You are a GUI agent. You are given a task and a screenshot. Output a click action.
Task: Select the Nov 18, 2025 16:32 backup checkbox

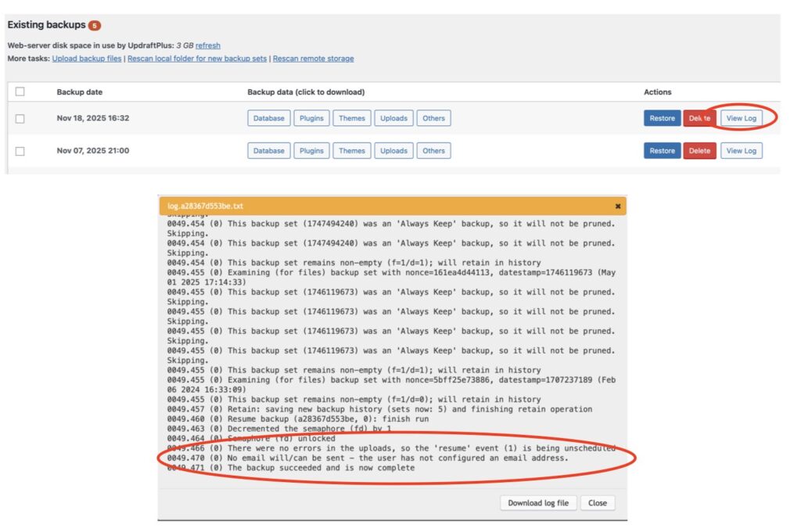tap(20, 119)
